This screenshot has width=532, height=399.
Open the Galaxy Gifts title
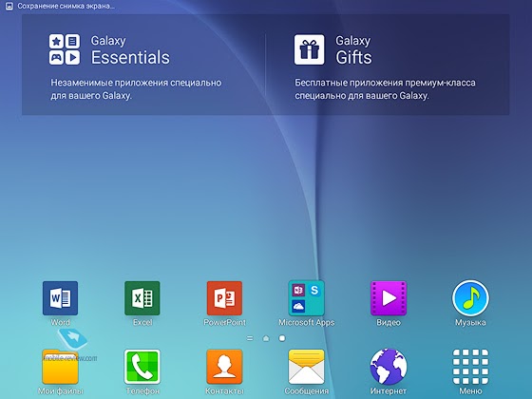point(353,49)
